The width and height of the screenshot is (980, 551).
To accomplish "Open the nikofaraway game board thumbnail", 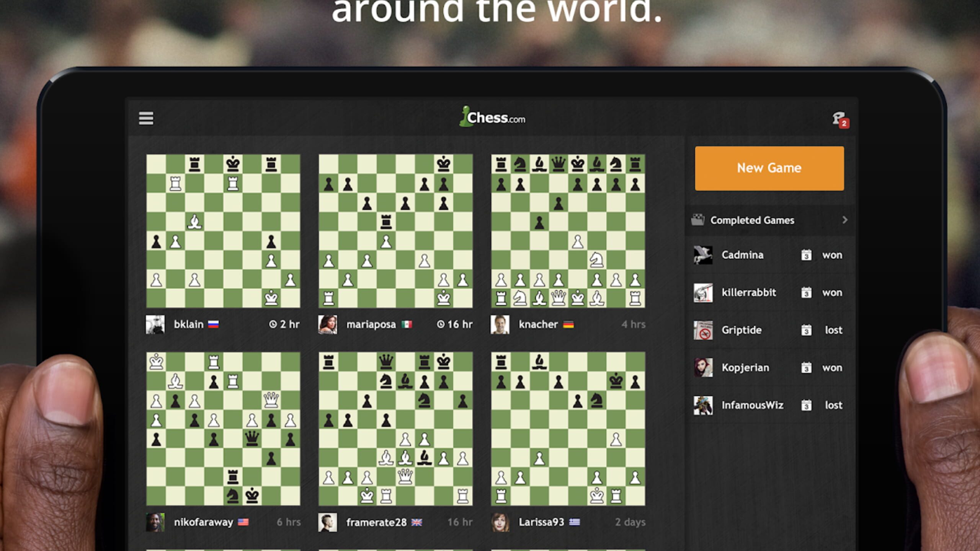I will tap(223, 429).
